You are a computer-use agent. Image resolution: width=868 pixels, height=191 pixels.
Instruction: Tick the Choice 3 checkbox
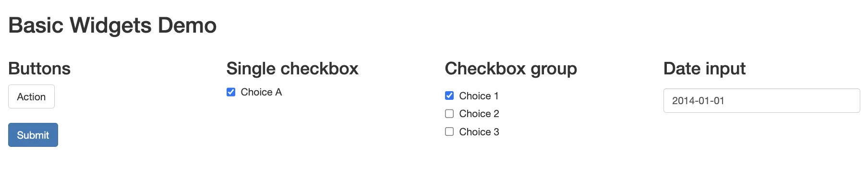(449, 131)
